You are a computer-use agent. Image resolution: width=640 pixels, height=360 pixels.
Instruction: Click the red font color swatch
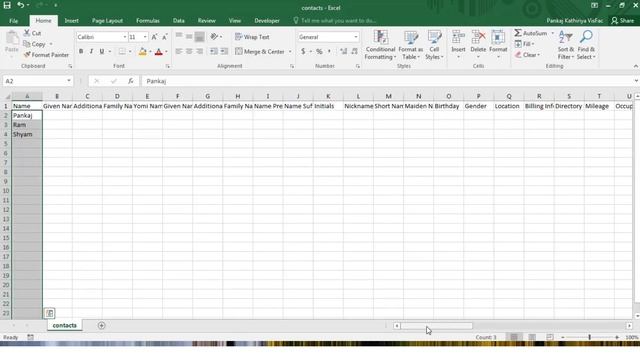point(159,51)
